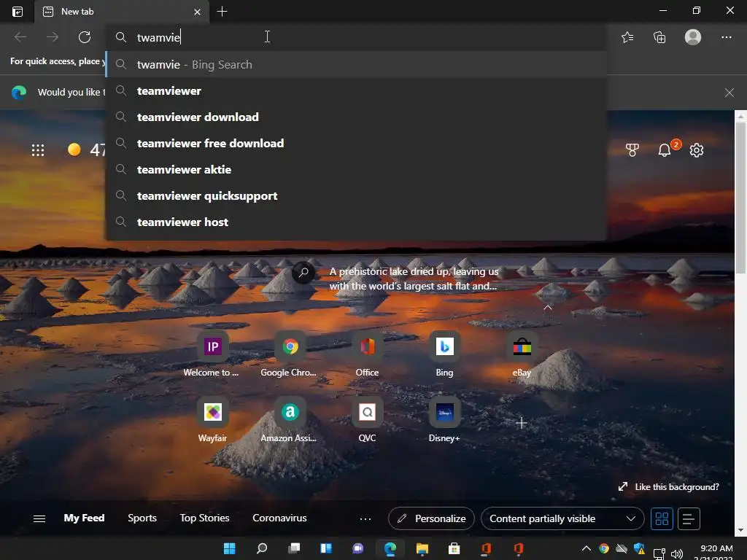The image size is (747, 560).
Task: Open Google Chrome quick link tile
Action: pyautogui.click(x=290, y=354)
